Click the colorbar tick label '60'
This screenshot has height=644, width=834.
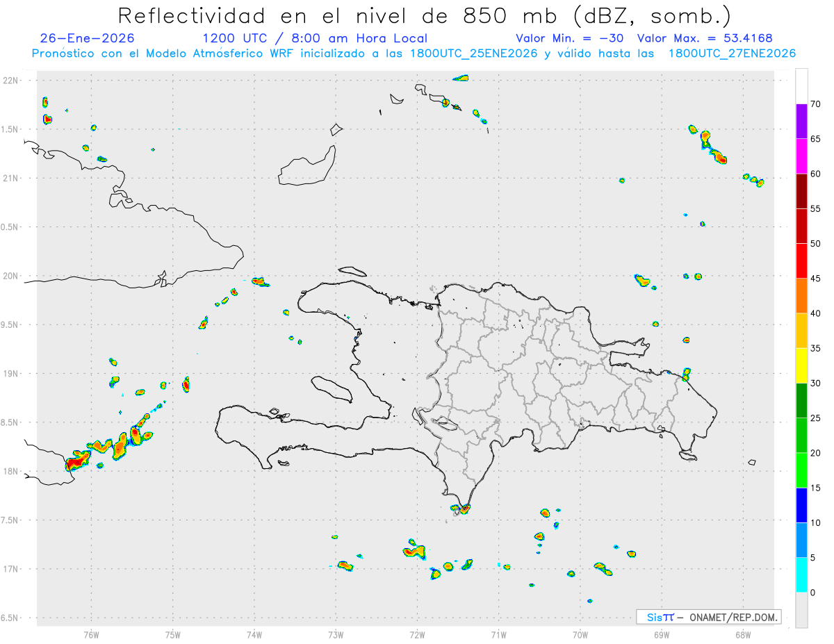pos(815,174)
